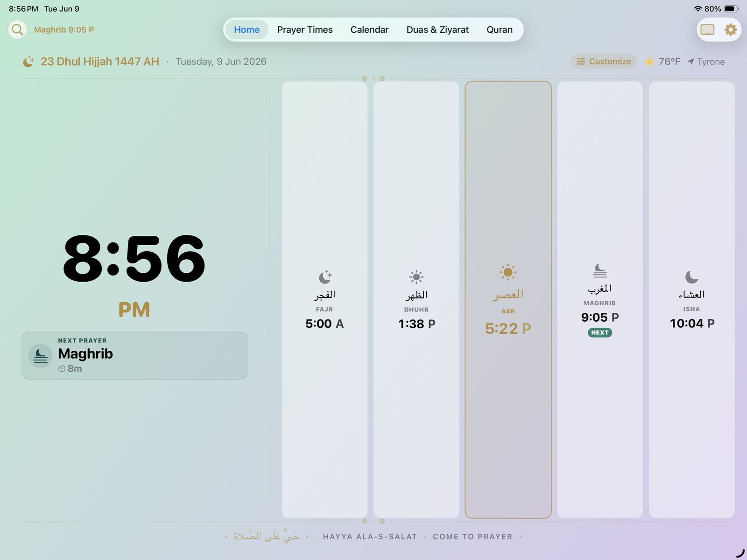The image size is (747, 560).
Task: Tap the crescent moon icon beside the Hijri date
Action: pyautogui.click(x=28, y=62)
